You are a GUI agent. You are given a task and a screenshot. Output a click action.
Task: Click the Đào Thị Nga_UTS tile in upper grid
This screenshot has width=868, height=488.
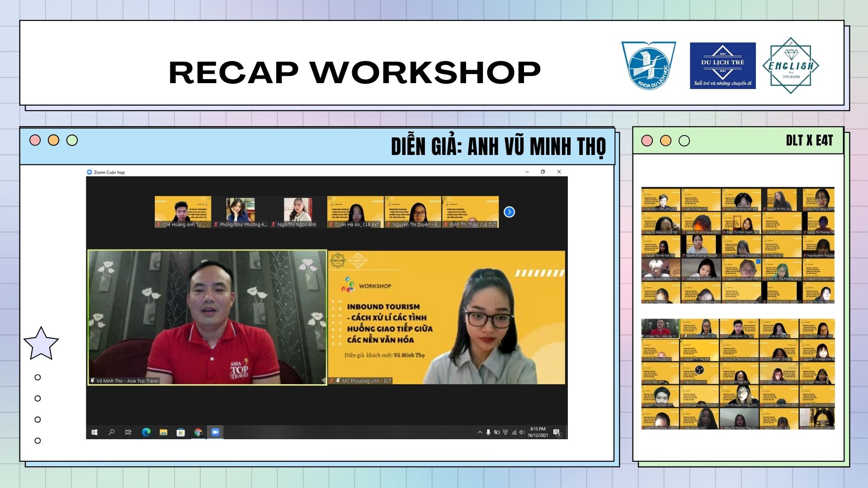701,200
